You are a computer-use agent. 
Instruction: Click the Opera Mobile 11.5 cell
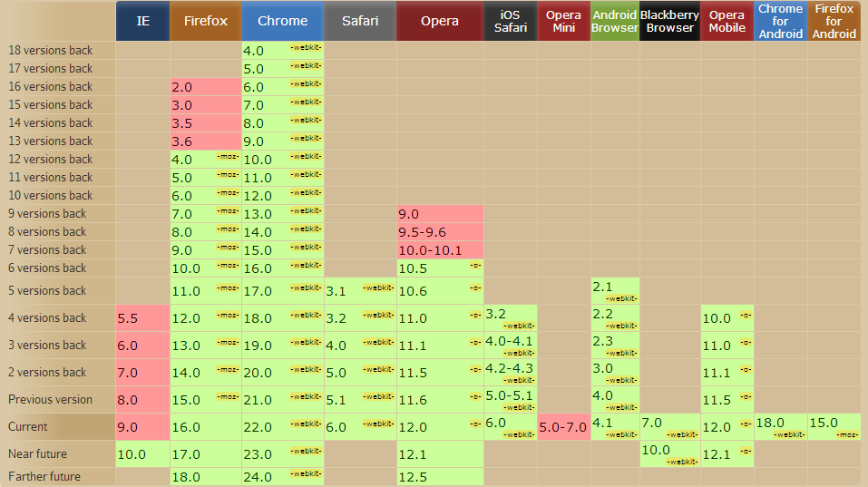coord(727,400)
